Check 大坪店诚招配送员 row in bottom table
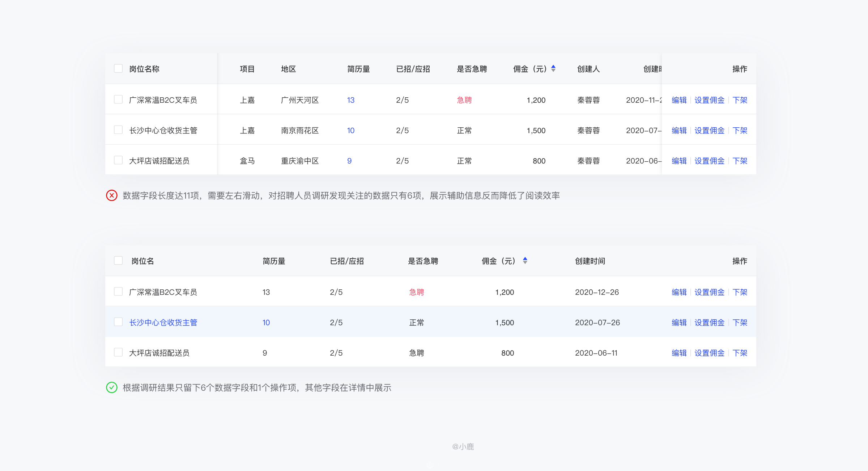This screenshot has width=868, height=471. (118, 352)
